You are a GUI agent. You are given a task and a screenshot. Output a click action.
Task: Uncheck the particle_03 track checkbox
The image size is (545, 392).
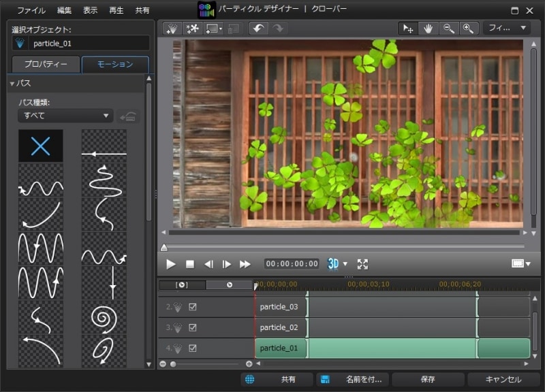point(193,307)
